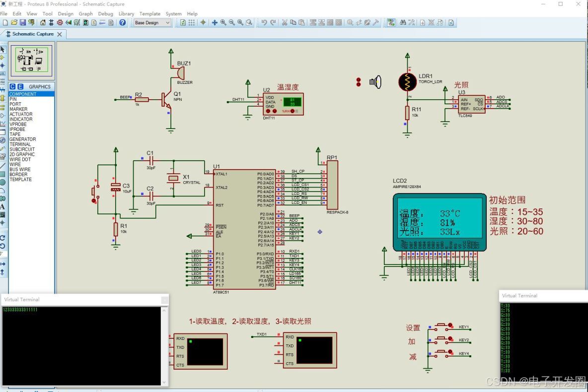Screen dimensions: 588x392
Task: Open the Home page toolbar icon
Action: point(43,23)
